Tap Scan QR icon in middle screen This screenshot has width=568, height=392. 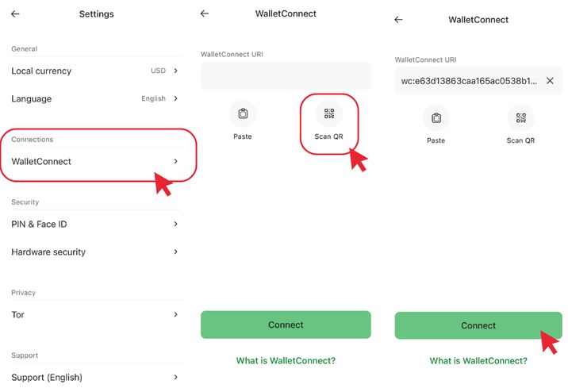tap(328, 114)
